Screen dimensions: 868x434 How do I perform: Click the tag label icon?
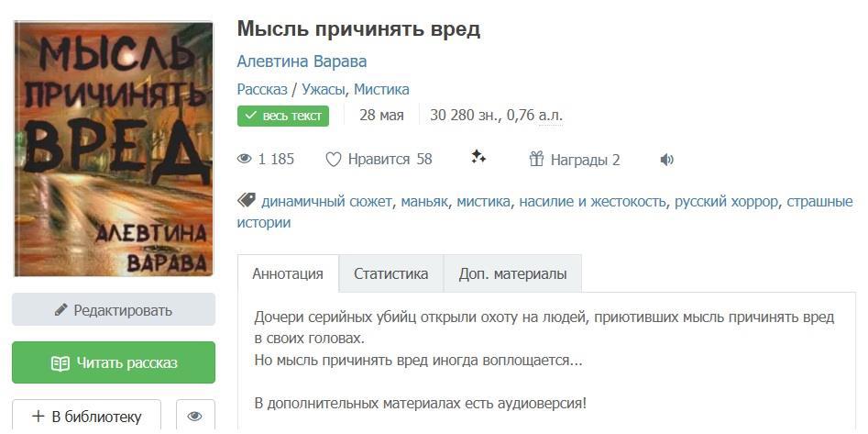point(246,201)
